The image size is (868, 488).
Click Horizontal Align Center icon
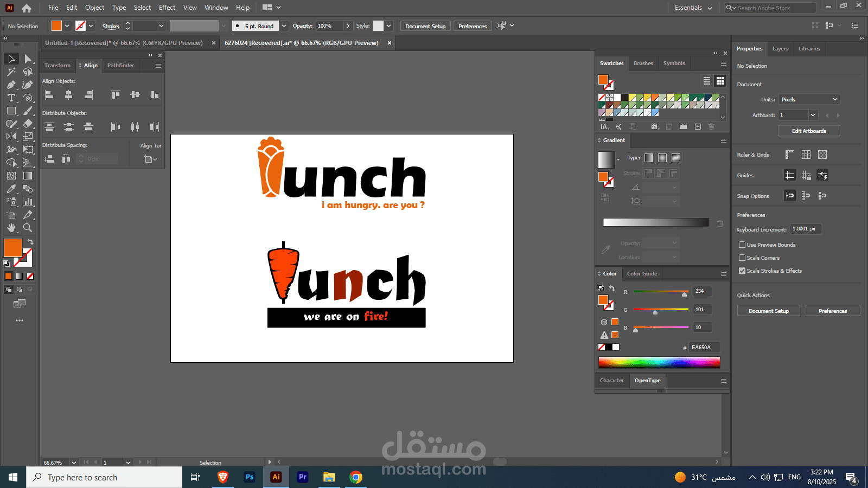tap(68, 95)
